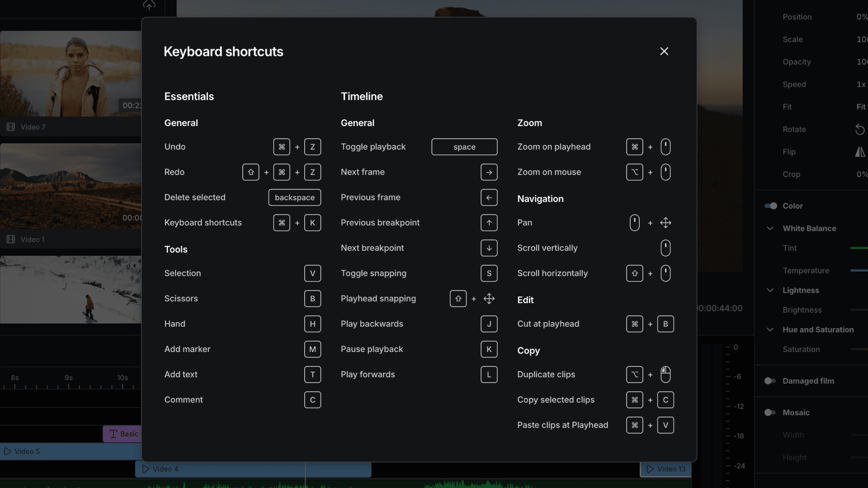Click the backspace key for Delete selected
This screenshot has width=868, height=488.
tap(294, 197)
